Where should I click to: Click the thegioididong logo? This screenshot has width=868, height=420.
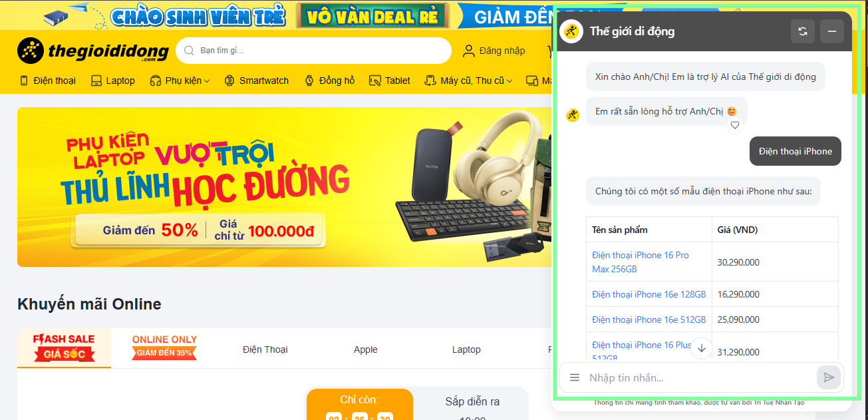[90, 51]
